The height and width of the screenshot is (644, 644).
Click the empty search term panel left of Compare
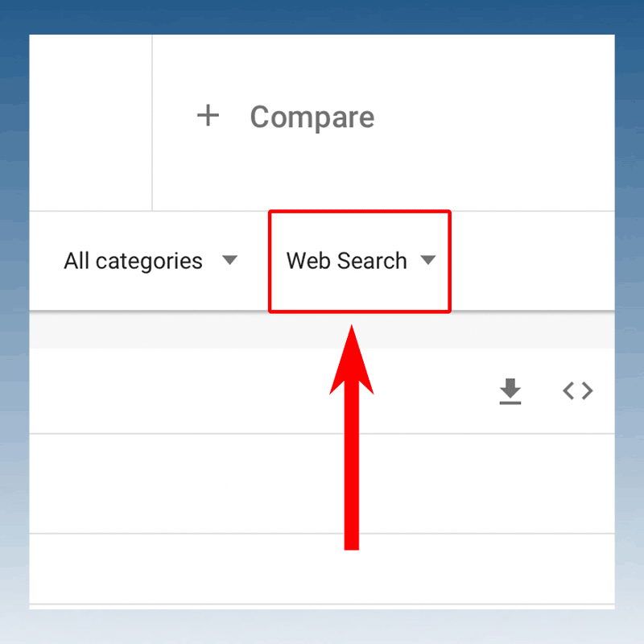pos(90,121)
